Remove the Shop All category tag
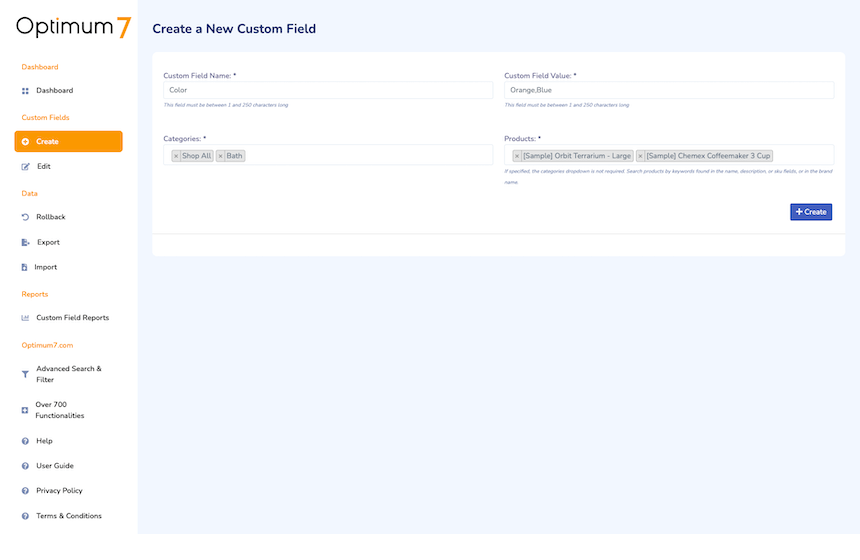Viewport: 860px width, 560px height. pos(176,156)
